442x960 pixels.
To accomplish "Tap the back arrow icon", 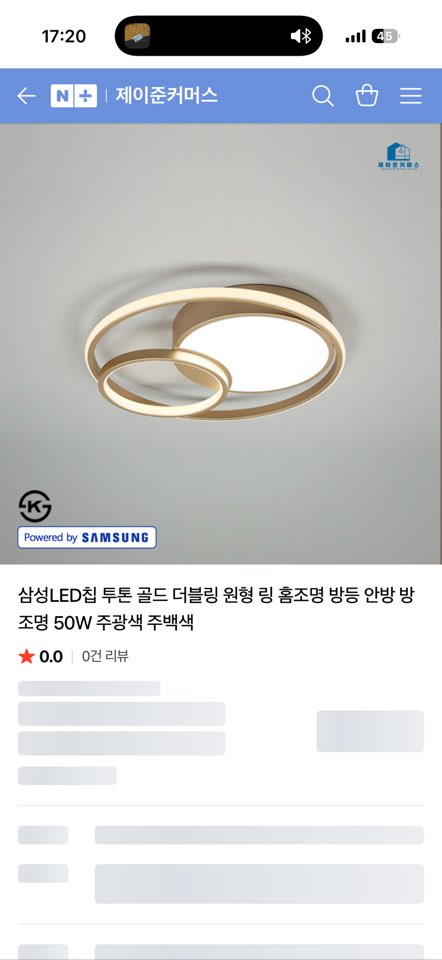I will (x=26, y=96).
